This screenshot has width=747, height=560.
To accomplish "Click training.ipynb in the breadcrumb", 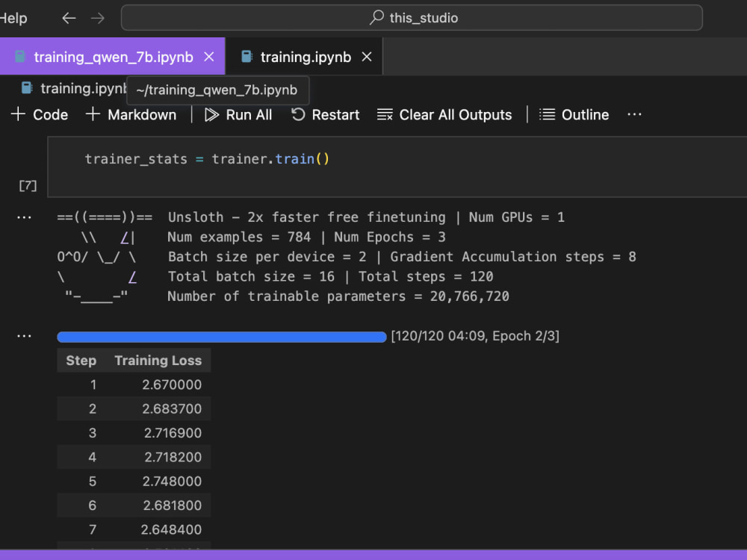I will tap(83, 89).
